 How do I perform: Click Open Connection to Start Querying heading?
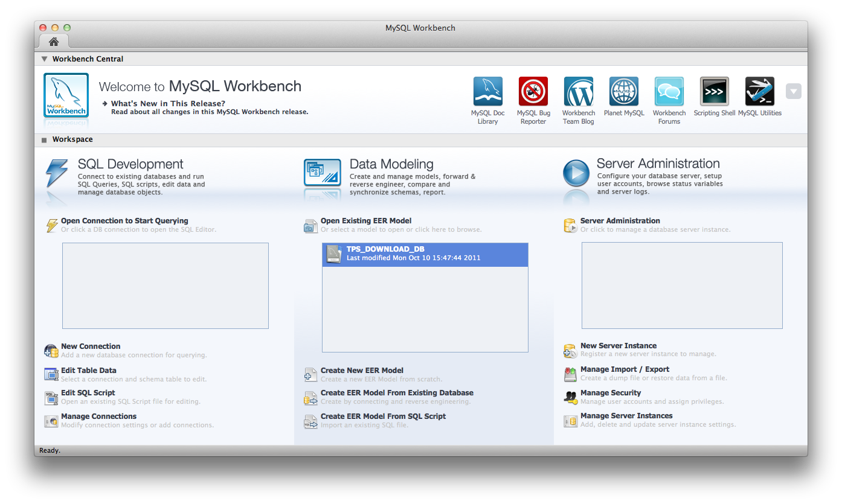tap(124, 221)
